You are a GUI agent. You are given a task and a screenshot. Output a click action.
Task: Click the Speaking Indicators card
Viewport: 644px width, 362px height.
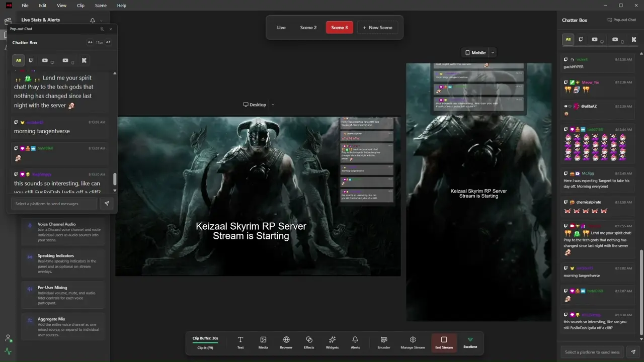[63, 263]
